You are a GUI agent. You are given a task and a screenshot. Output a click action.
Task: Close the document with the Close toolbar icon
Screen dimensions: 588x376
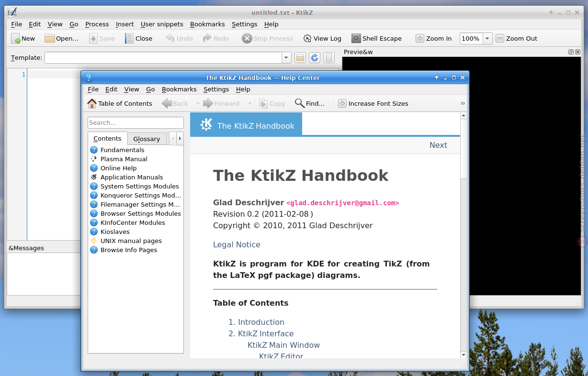(x=129, y=38)
